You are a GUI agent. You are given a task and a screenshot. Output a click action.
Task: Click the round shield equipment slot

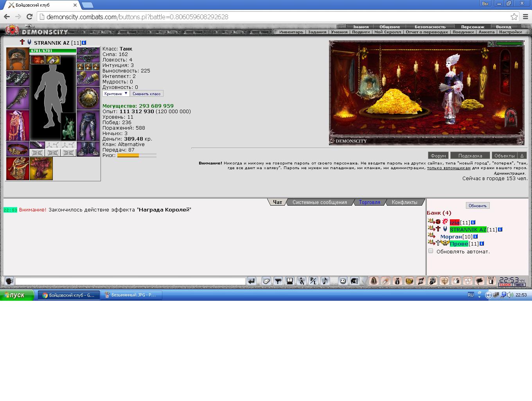tap(88, 98)
